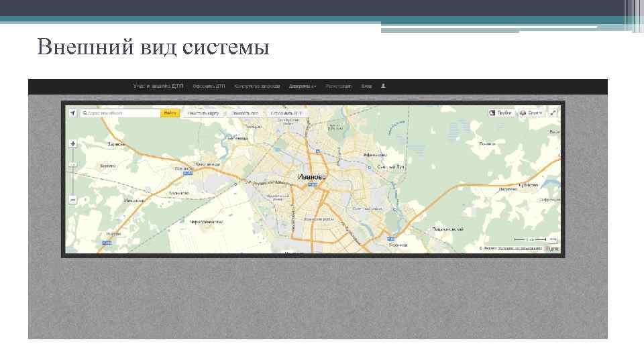
Task: Click the Yandex logo in map corner
Action: point(552,249)
